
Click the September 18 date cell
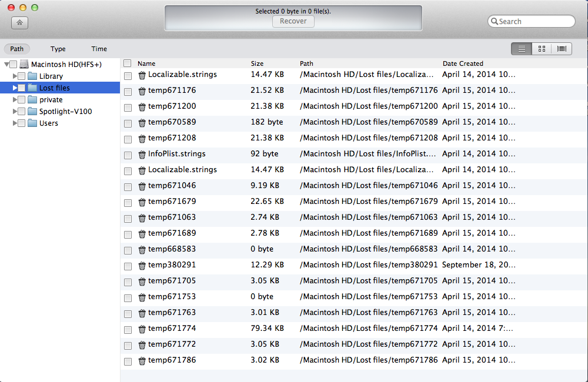[479, 265]
